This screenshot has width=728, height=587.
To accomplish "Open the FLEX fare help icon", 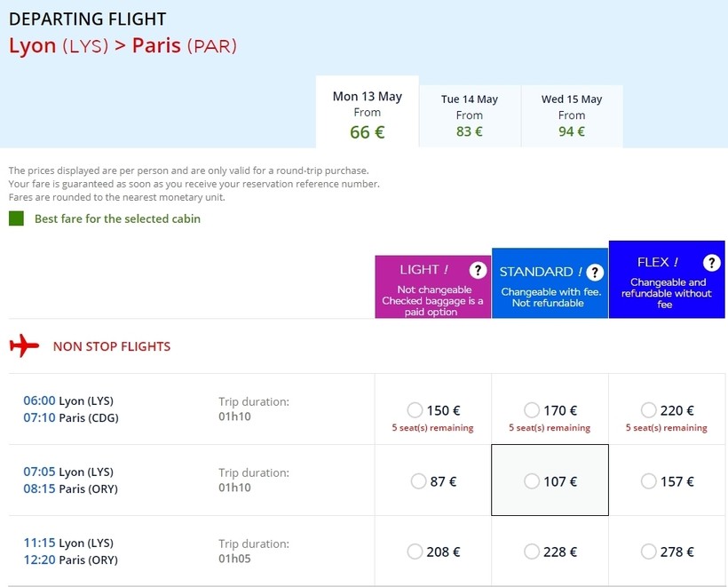I will 711,263.
